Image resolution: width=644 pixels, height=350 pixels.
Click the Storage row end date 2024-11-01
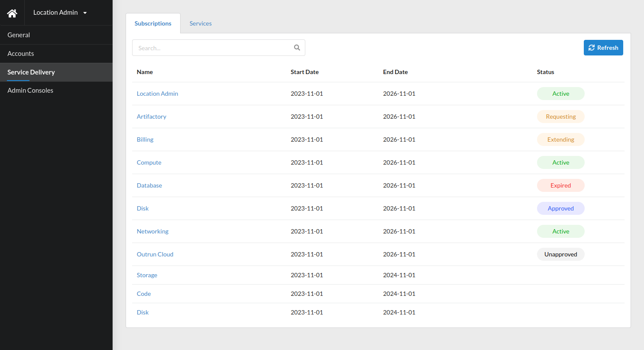coord(399,275)
